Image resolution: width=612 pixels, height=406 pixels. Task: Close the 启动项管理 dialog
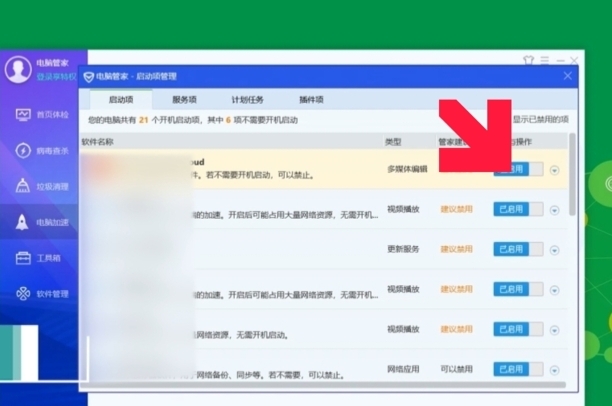(568, 76)
